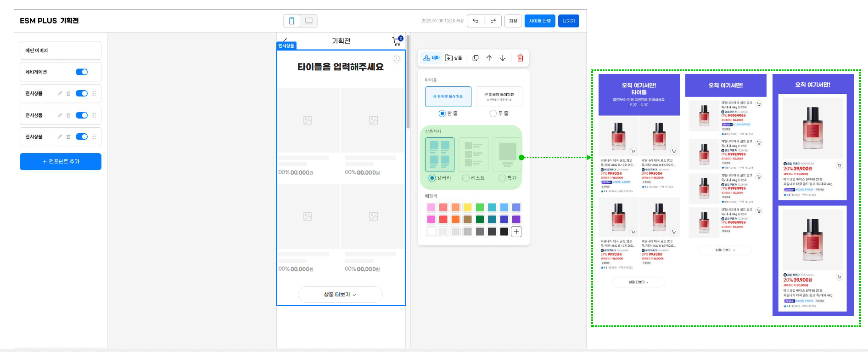Open the 상품 tab
The width and height of the screenshot is (868, 352).
[454, 58]
